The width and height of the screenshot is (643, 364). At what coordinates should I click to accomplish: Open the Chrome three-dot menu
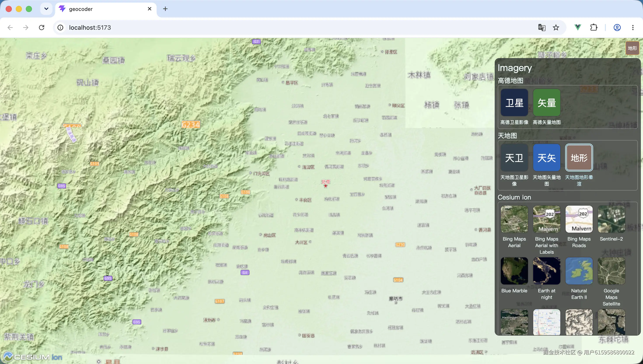pos(633,28)
